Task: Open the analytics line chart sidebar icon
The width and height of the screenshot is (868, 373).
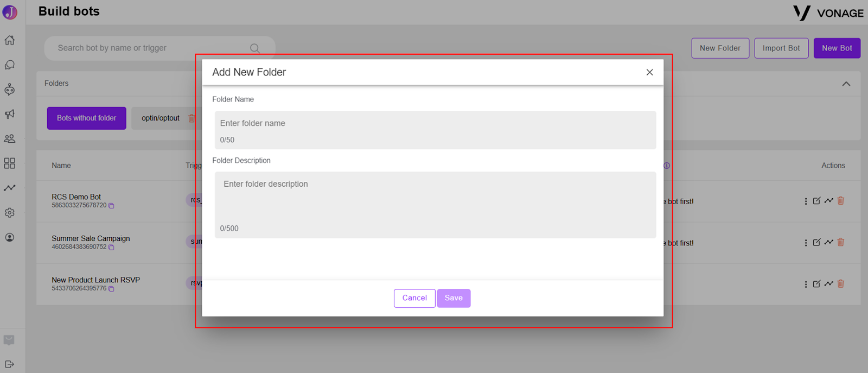Action: click(x=10, y=188)
